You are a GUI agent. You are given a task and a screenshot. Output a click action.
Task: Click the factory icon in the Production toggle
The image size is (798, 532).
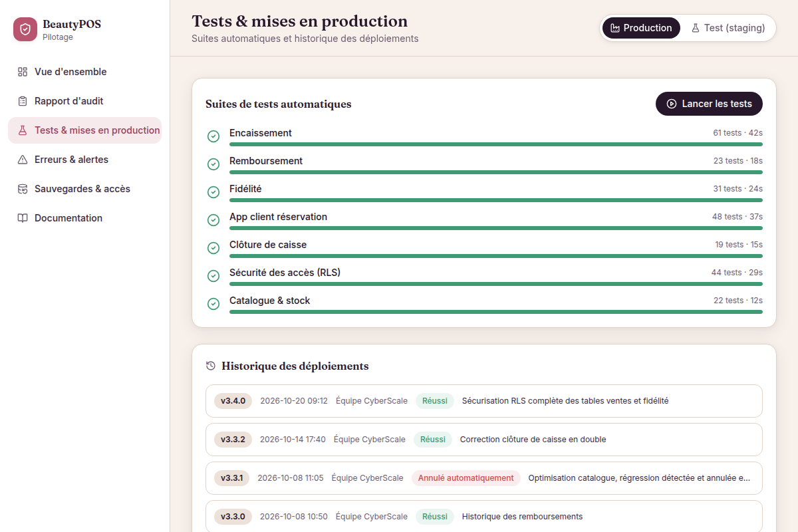(615, 28)
